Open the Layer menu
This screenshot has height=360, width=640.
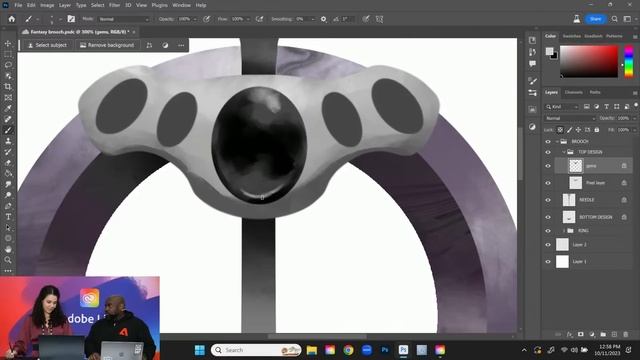click(65, 5)
